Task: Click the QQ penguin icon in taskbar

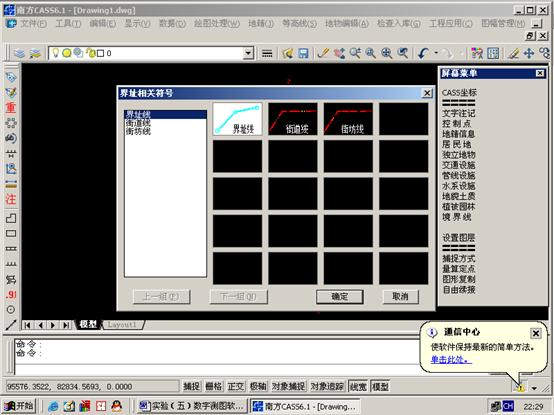Action: click(x=117, y=406)
